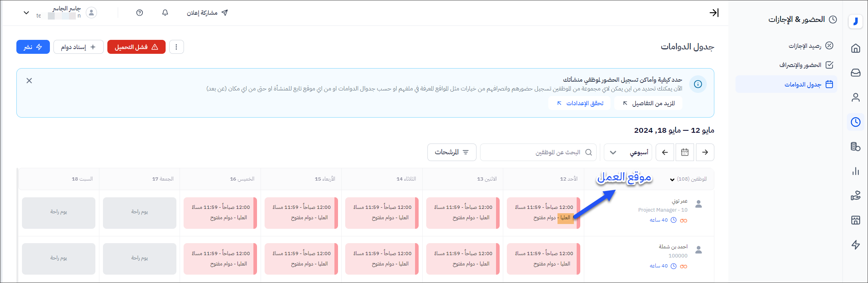Open the inbox icon in the sidebar
Image resolution: width=868 pixels, height=283 pixels.
pos(855,73)
